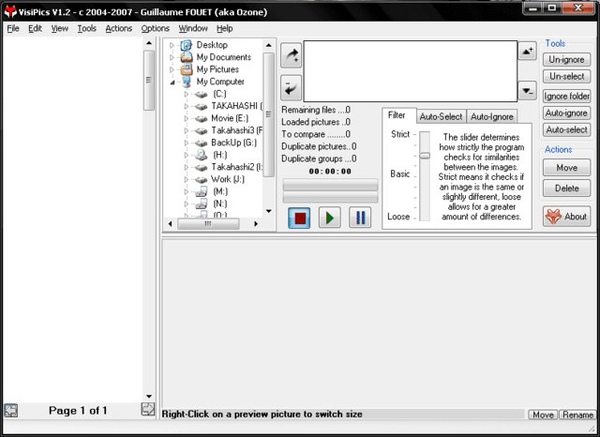Click the Movie (E:) drive icon
Image resolution: width=600 pixels, height=437 pixels.
201,119
